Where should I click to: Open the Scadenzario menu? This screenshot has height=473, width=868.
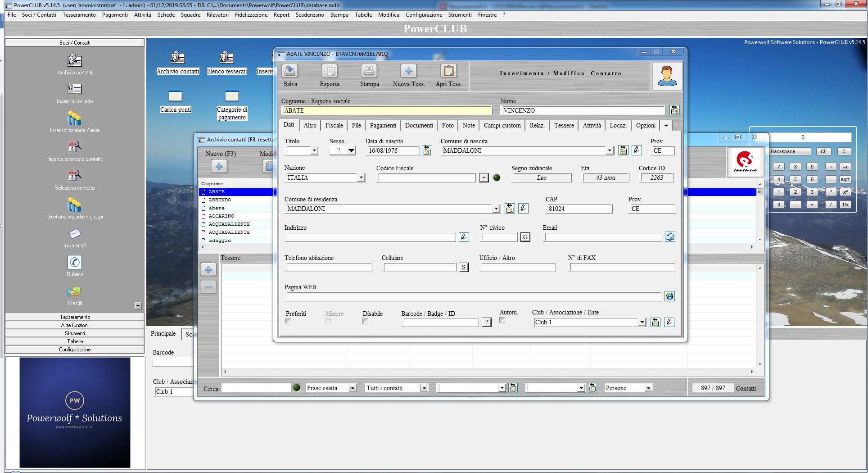[310, 15]
